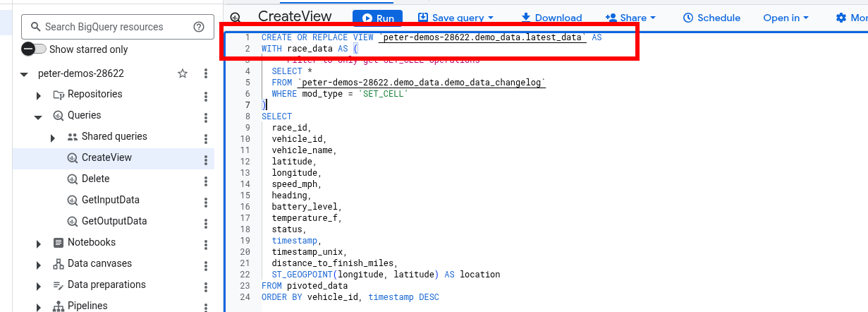Click the CreateView tab title
The image size is (868, 312).
point(295,16)
